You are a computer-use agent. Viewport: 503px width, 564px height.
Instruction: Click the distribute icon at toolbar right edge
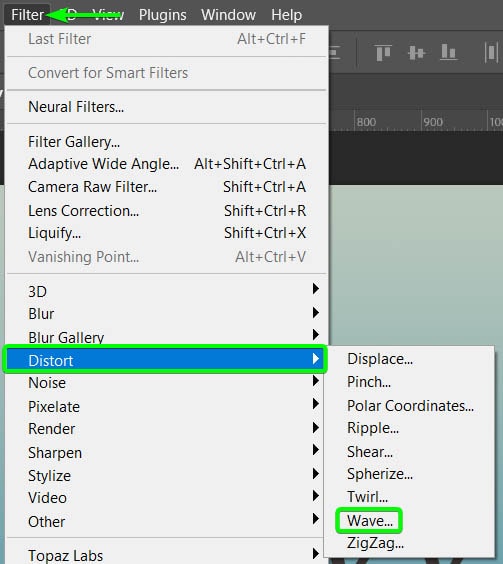[491, 53]
